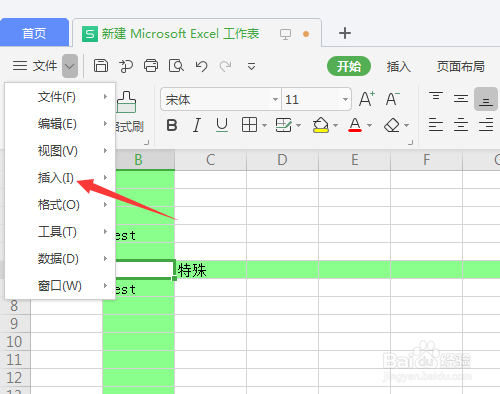This screenshot has height=394, width=500.
Task: Click the Save icon in quick toolbar
Action: (x=101, y=66)
